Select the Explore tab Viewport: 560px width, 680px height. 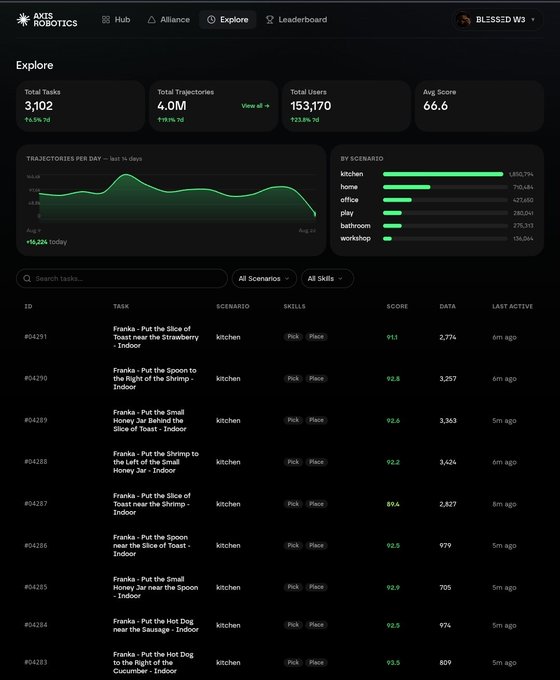pos(228,20)
